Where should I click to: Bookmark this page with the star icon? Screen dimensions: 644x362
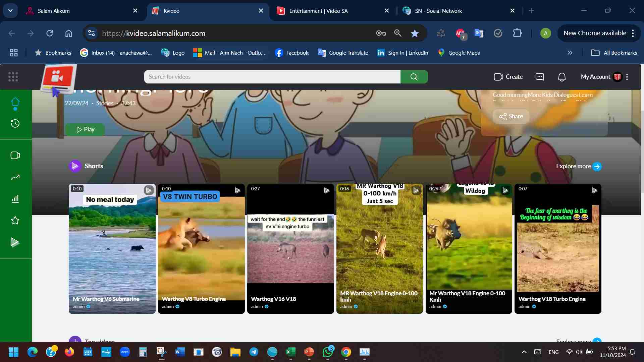(x=415, y=33)
